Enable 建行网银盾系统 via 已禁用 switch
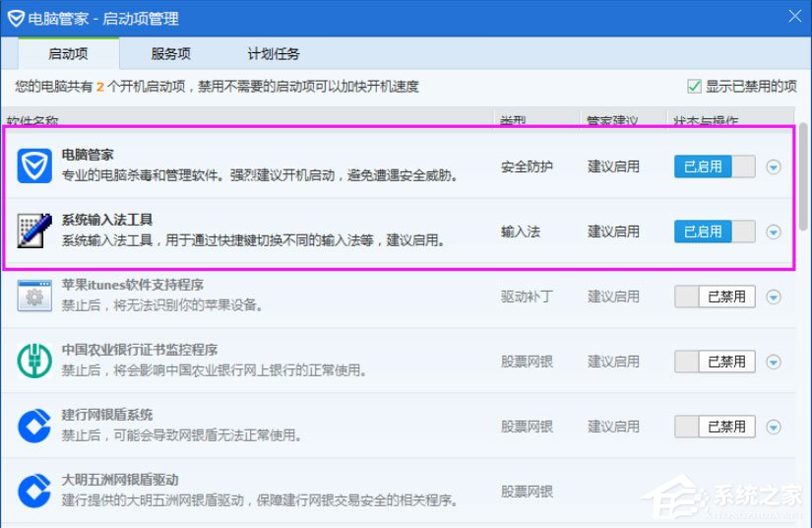This screenshot has height=528, width=812. [x=715, y=427]
